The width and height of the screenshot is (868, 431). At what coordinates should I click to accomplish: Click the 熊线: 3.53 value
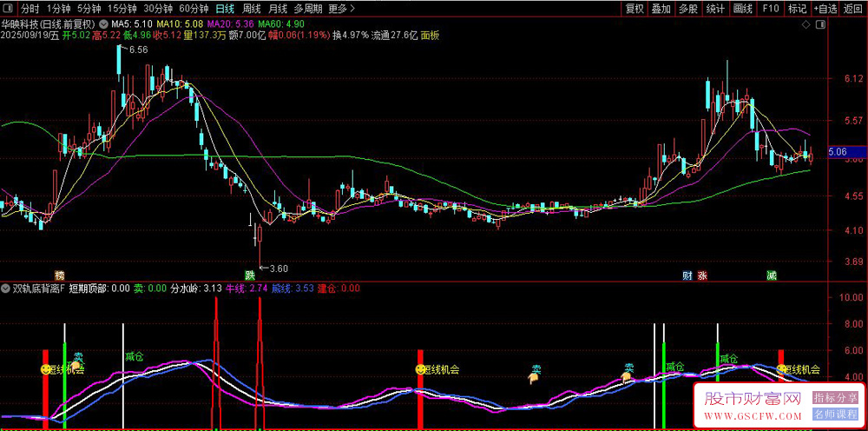point(293,288)
